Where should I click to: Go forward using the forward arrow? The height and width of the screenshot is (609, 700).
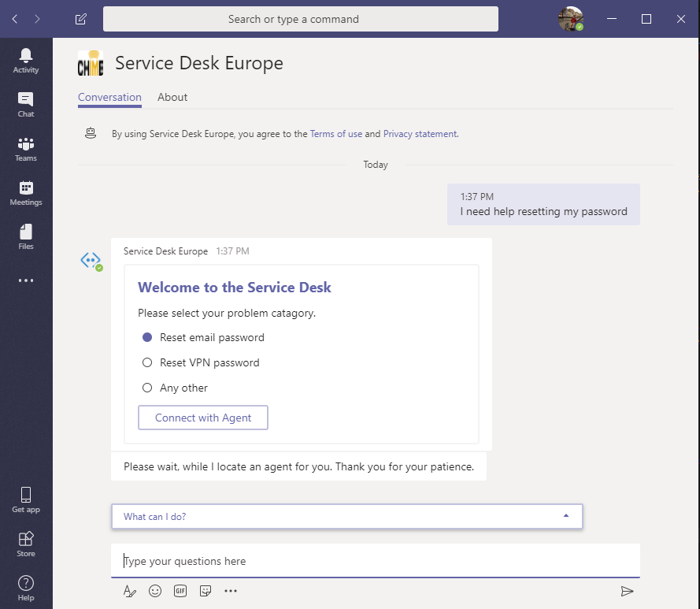pyautogui.click(x=37, y=19)
